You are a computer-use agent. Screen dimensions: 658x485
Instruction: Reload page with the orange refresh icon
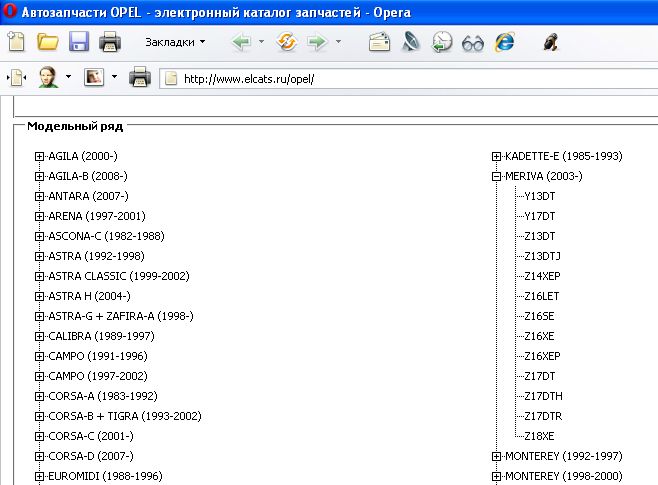pos(287,42)
